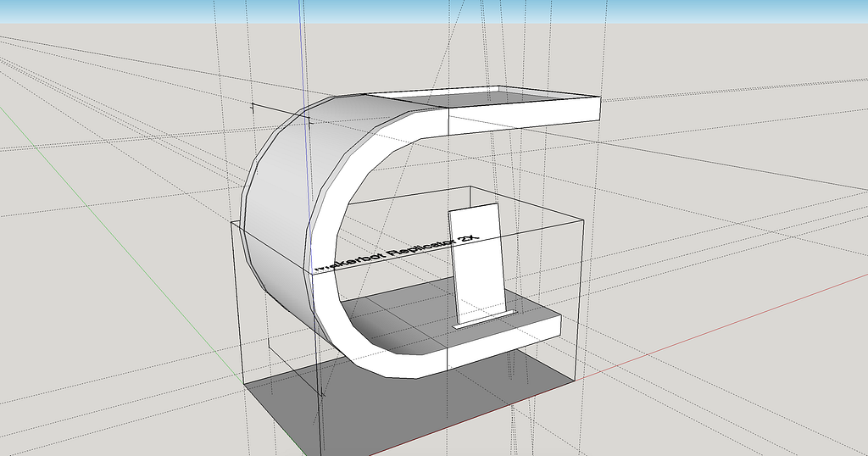Select the wireframe box's back top corner
868x456 pixels.
pos(470,186)
